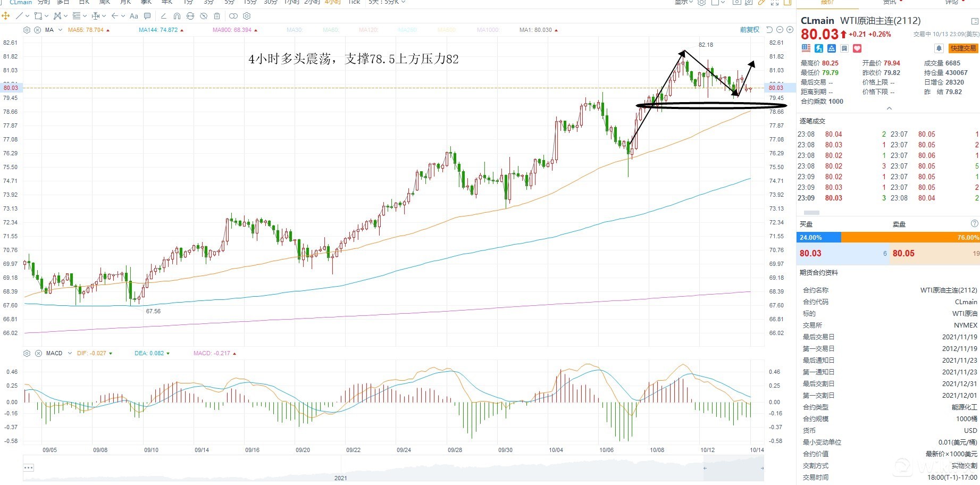Zoom out chart with minus icon
This screenshot has height=485, width=980.
(780, 30)
